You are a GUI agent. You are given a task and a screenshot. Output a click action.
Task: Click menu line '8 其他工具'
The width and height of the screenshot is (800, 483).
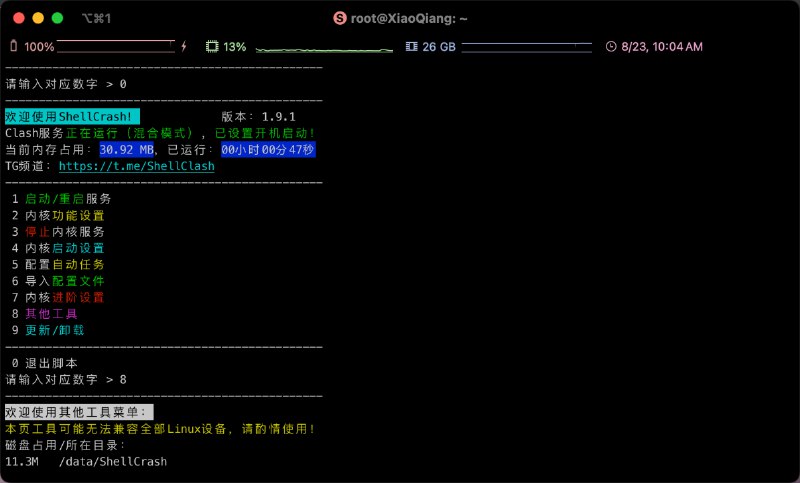click(x=44, y=314)
